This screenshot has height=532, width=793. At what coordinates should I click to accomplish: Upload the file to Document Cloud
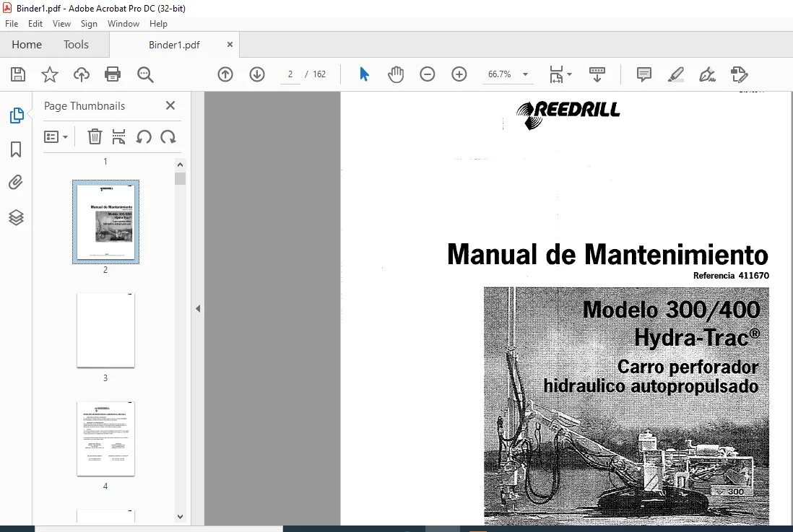coord(81,74)
